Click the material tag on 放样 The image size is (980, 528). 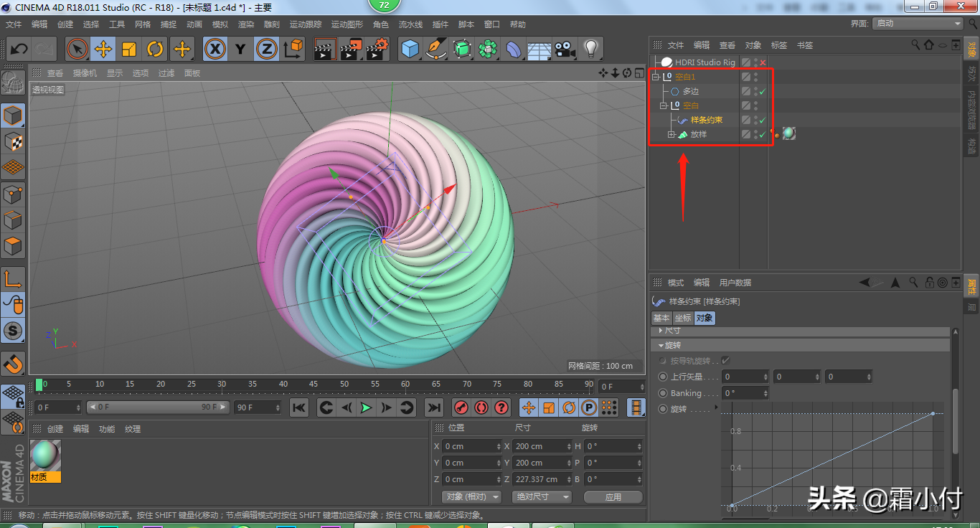coord(788,133)
